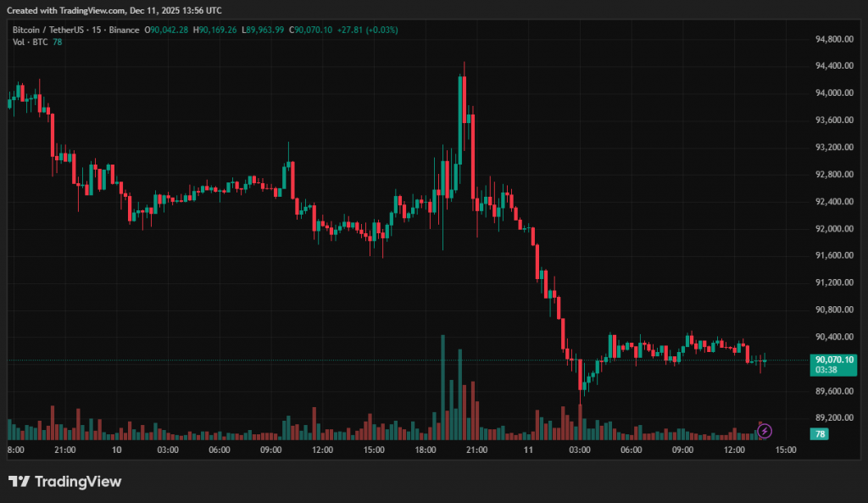Click the Bitcoin / TetherUS symbol title

tap(53, 30)
